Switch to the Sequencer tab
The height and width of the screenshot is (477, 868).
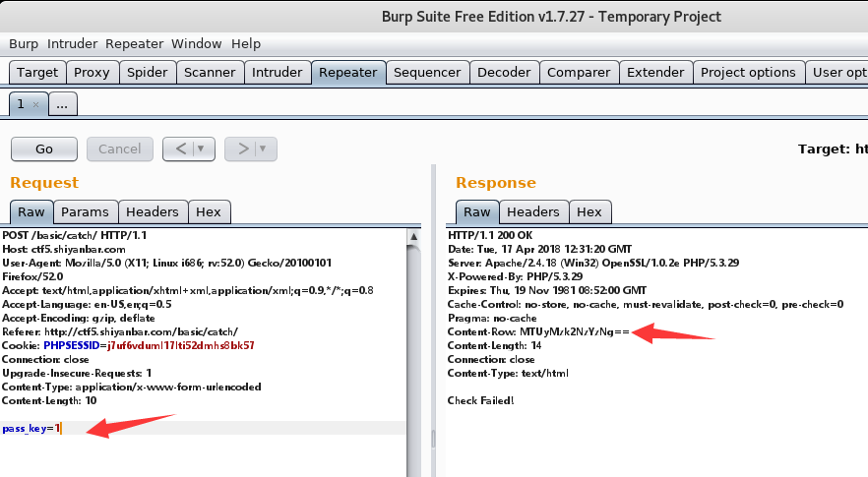pyautogui.click(x=427, y=73)
